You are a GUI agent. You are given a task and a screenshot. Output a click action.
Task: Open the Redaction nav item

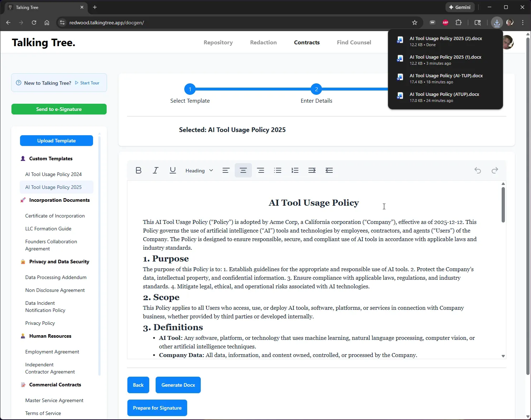[x=263, y=42]
